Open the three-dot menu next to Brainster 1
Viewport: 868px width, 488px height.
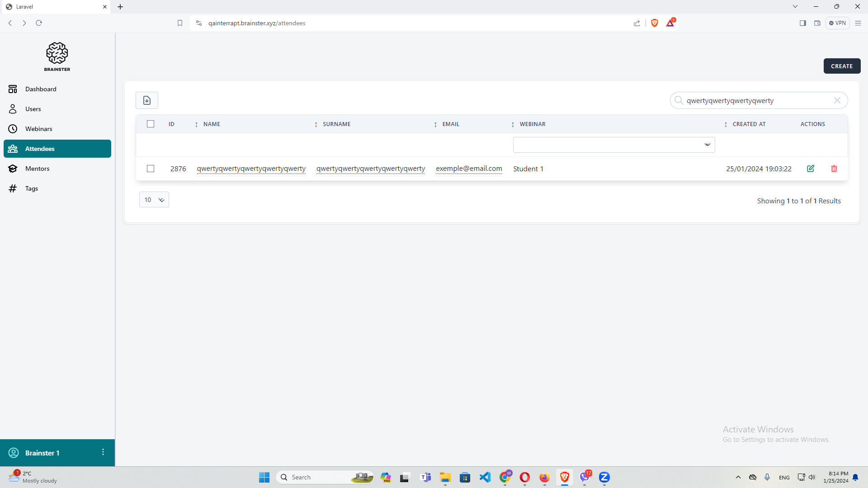(103, 452)
